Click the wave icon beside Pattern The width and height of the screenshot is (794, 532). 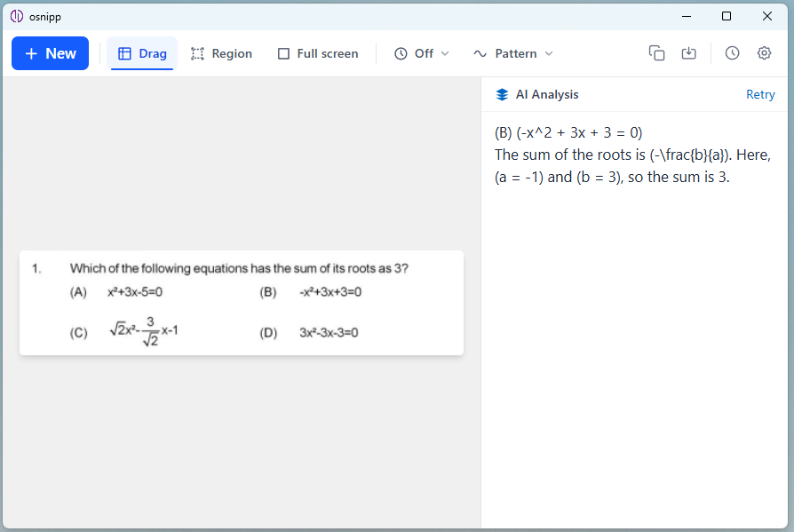[479, 53]
